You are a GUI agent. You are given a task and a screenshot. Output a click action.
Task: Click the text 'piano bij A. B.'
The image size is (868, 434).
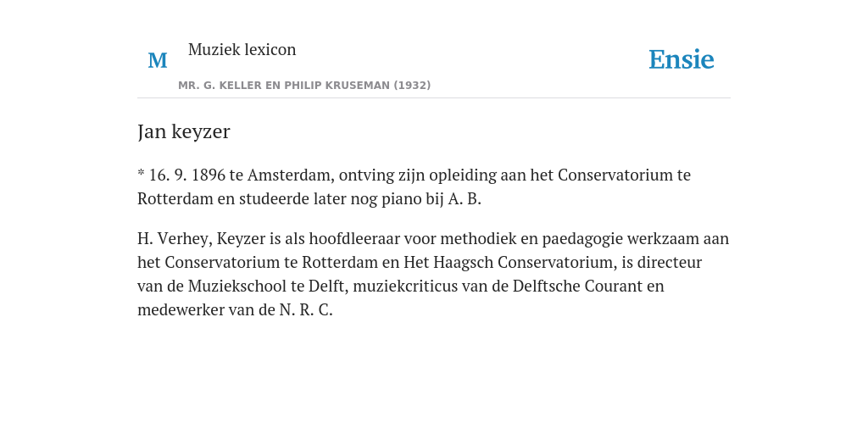click(431, 198)
